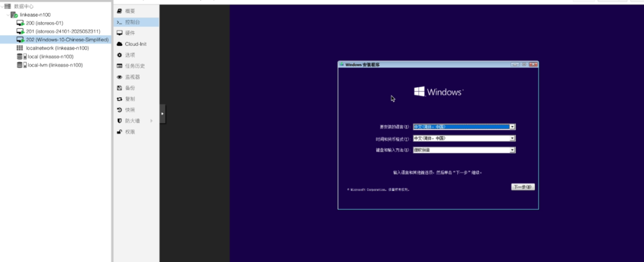Image resolution: width=644 pixels, height=262 pixels.
Task: Open the 快照 snapshots menu item
Action: click(136, 110)
